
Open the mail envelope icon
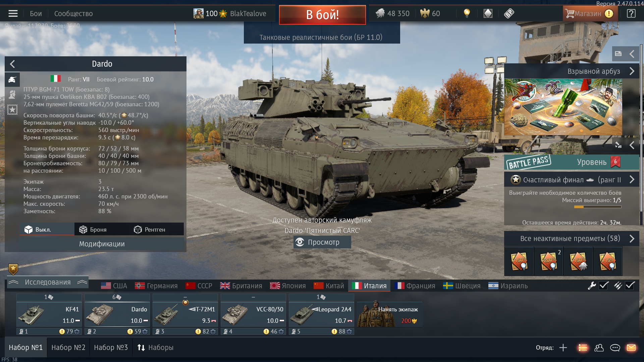631,348
